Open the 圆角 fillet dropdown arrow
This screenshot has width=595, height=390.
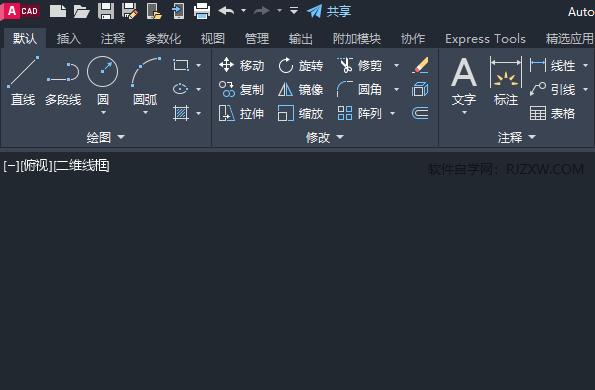(396, 90)
